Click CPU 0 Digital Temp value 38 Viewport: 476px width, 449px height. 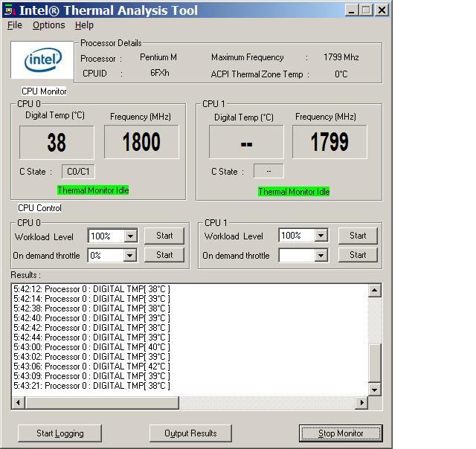(57, 142)
